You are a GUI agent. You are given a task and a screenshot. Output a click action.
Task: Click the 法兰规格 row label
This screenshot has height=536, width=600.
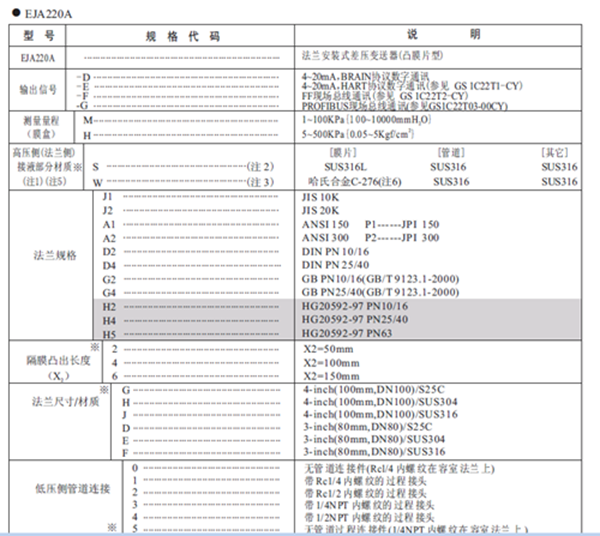[55, 255]
